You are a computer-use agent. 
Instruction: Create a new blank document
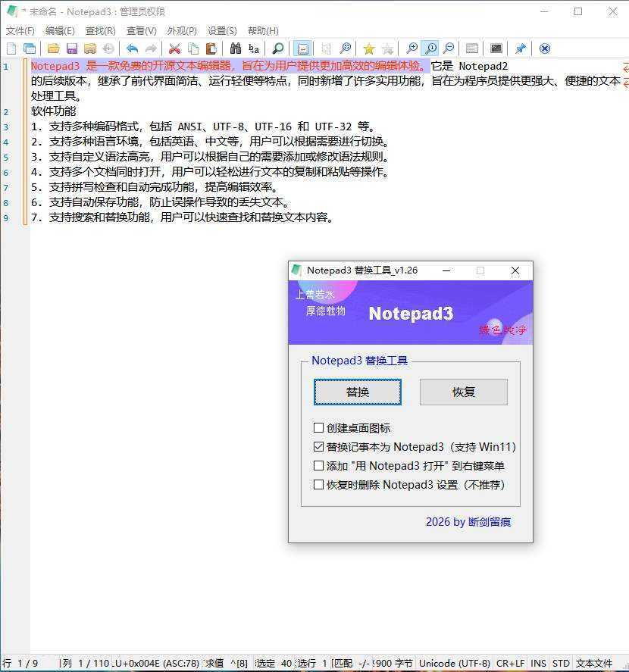pos(11,48)
